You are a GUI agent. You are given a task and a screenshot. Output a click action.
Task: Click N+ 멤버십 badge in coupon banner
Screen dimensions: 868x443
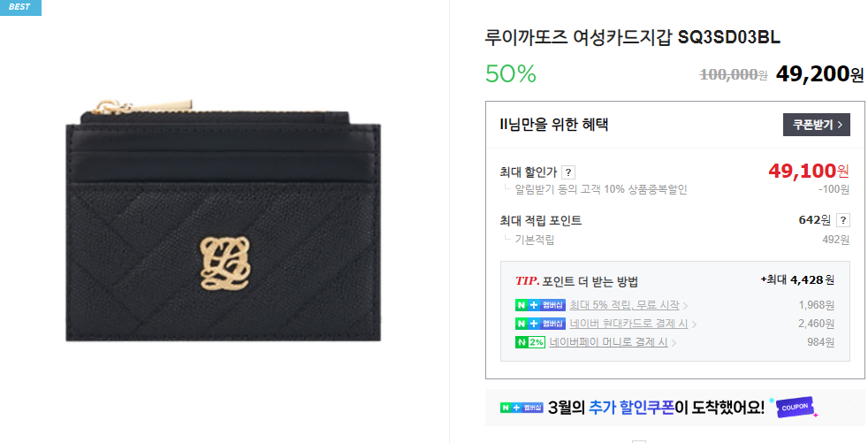click(x=521, y=408)
